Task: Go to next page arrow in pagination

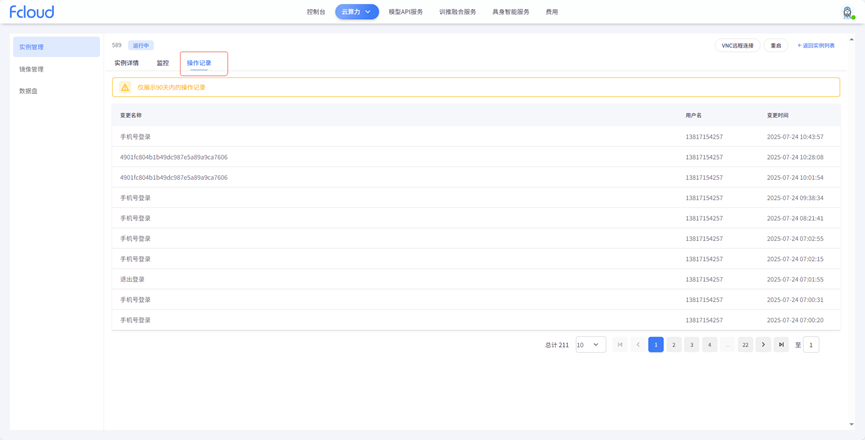Action: (x=763, y=345)
